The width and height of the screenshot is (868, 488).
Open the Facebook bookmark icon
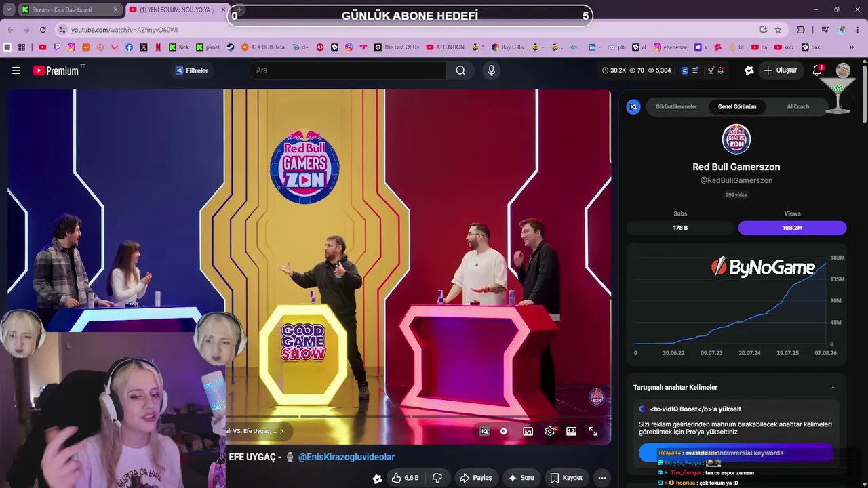(x=129, y=47)
